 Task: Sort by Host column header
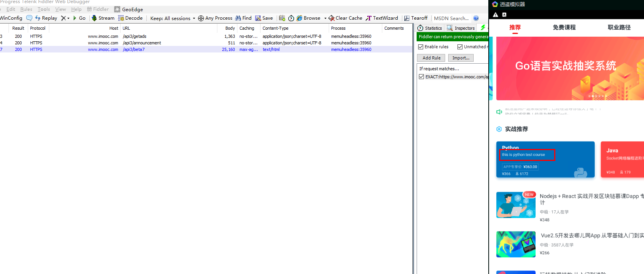click(x=85, y=28)
